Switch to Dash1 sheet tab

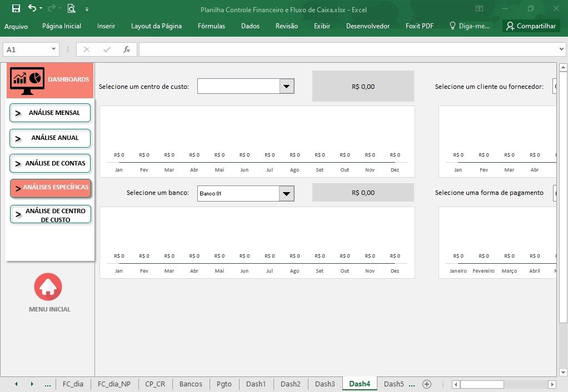(x=256, y=384)
